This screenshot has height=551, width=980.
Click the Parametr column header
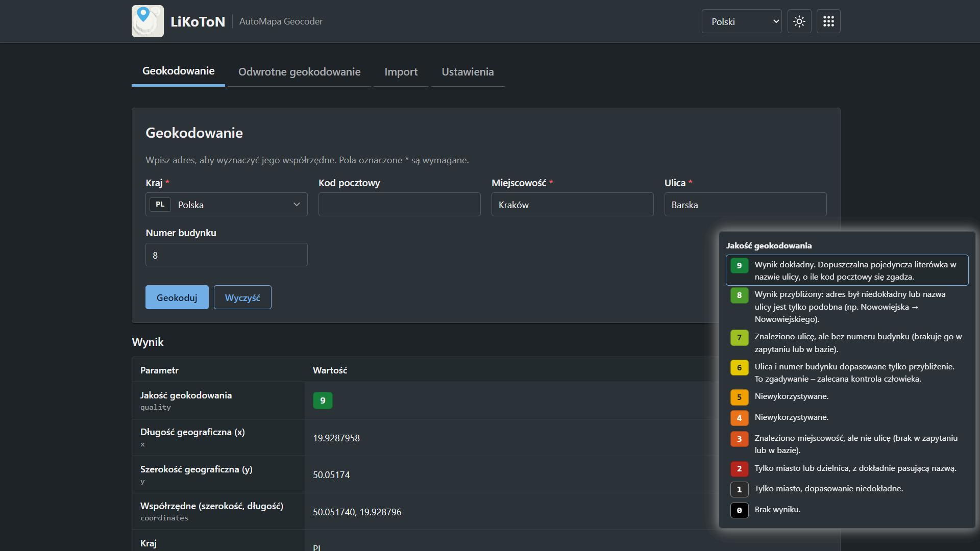159,370
